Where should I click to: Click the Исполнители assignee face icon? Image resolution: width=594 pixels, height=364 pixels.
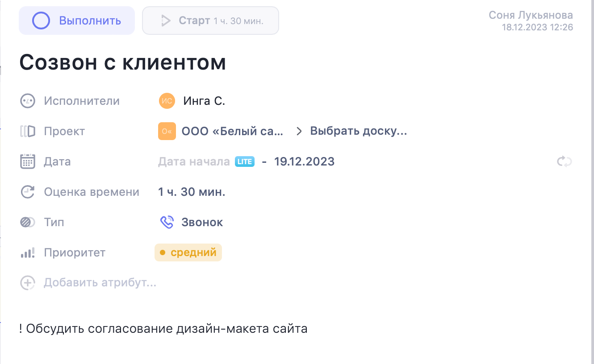click(x=27, y=100)
